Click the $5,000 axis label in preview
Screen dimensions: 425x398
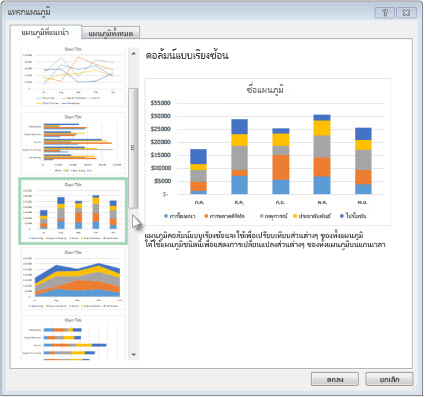point(162,181)
